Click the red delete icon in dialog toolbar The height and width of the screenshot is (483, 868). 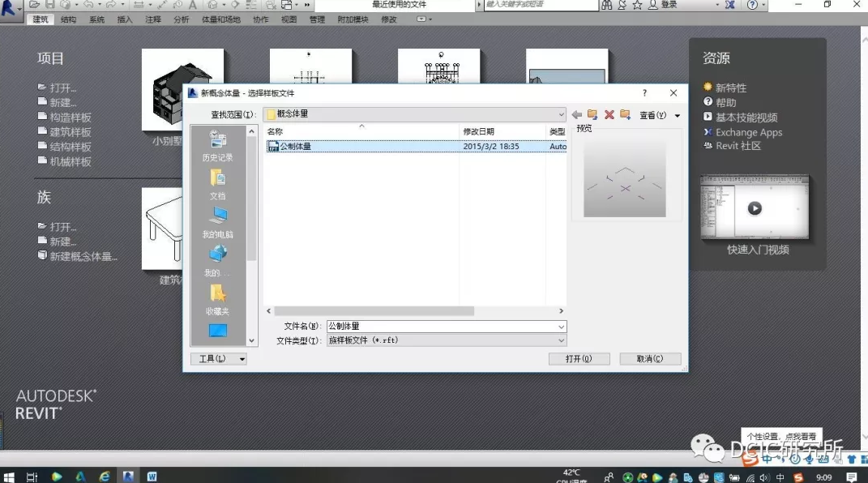tap(609, 115)
